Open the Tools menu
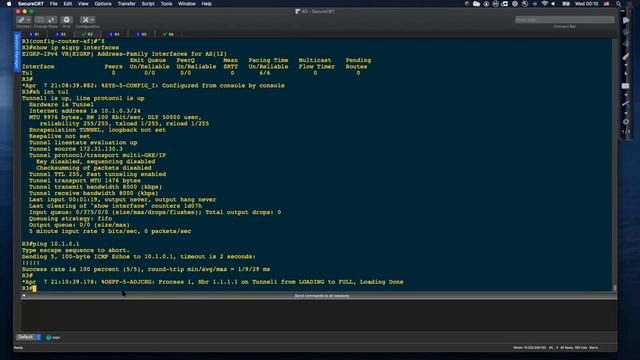The width and height of the screenshot is (640, 360). [x=166, y=4]
